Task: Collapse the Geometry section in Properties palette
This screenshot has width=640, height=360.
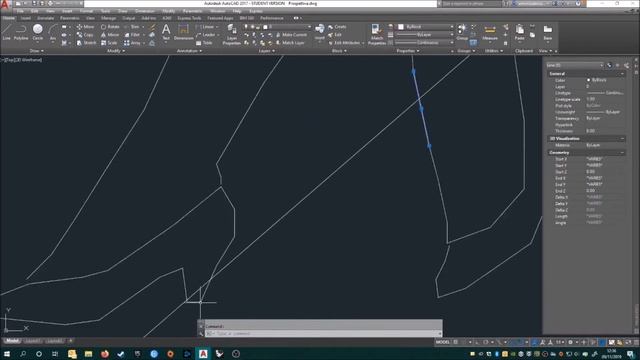Action: pos(622,153)
